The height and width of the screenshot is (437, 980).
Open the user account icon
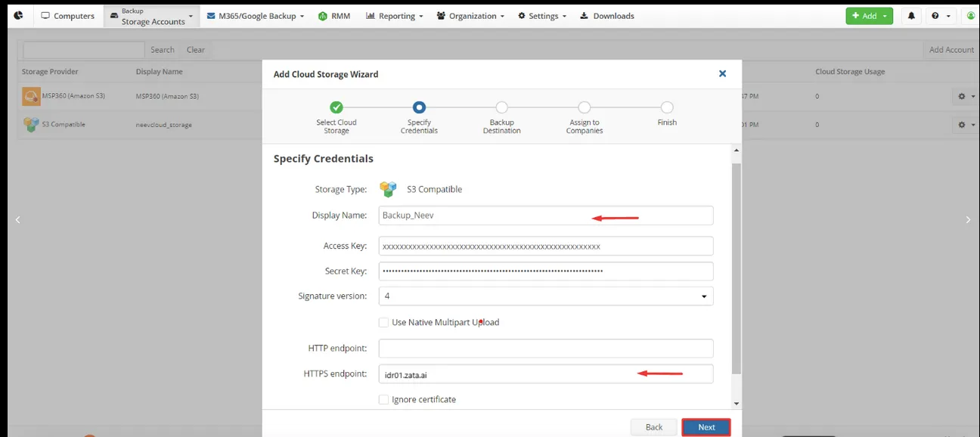coord(971,16)
